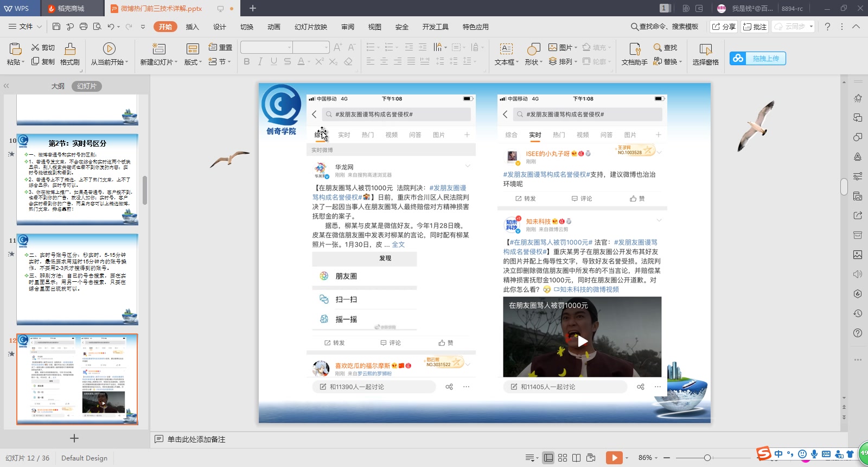This screenshot has height=467, width=868.
Task: Click the Normal view icon in status bar
Action: coord(548,458)
